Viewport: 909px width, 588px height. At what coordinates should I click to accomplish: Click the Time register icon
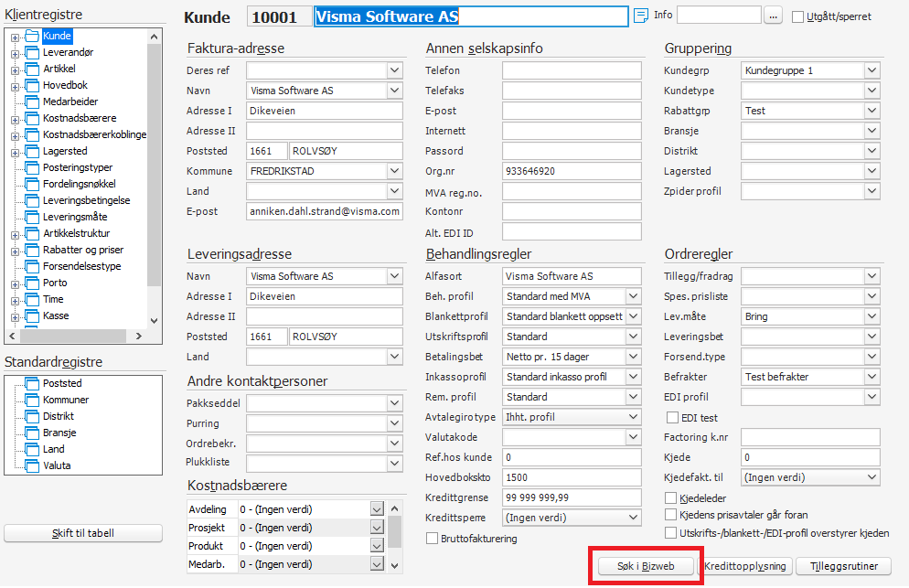point(32,300)
